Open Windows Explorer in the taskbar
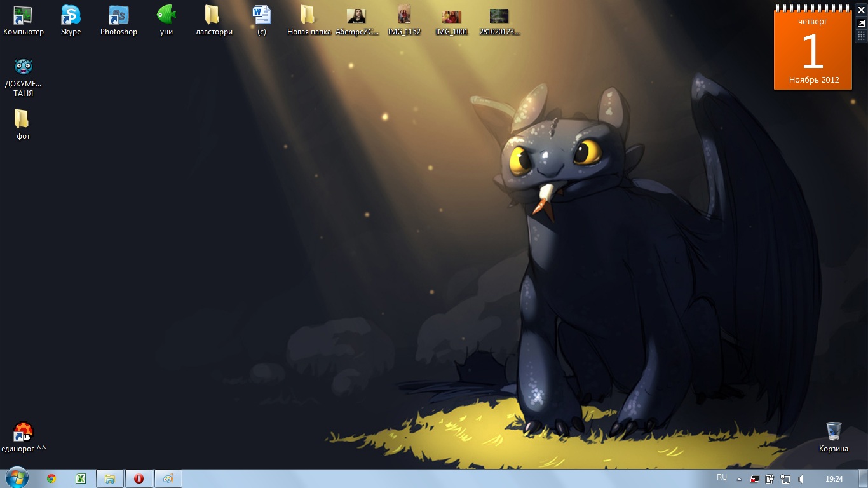This screenshot has height=488, width=868. 109,478
